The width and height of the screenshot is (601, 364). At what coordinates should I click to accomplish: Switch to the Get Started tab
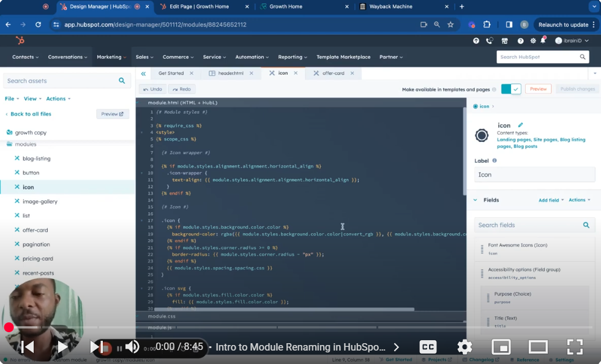(171, 73)
